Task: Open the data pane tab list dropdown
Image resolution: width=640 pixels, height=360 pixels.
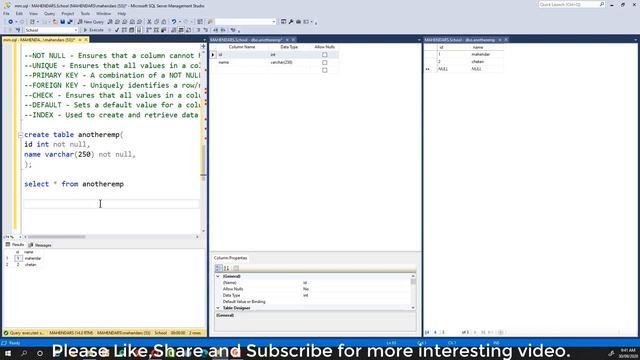Action: (636, 40)
